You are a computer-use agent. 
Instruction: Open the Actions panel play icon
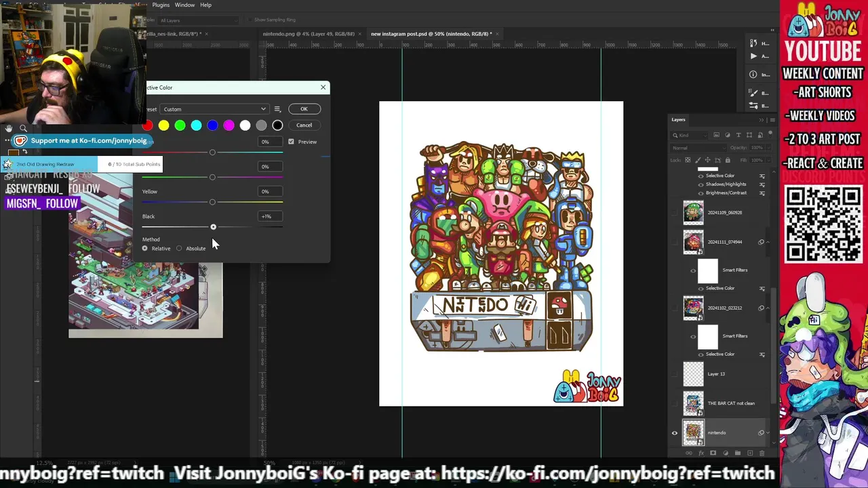click(x=753, y=56)
